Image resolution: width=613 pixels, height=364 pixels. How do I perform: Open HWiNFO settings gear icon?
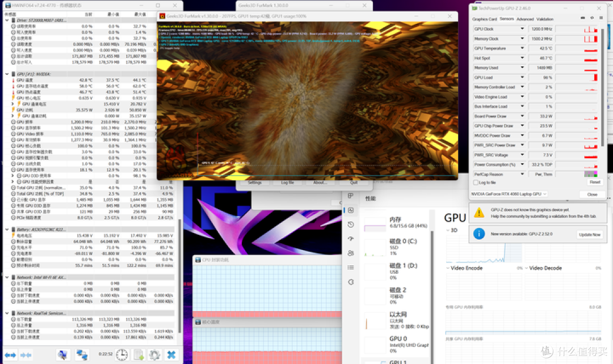tap(154, 354)
